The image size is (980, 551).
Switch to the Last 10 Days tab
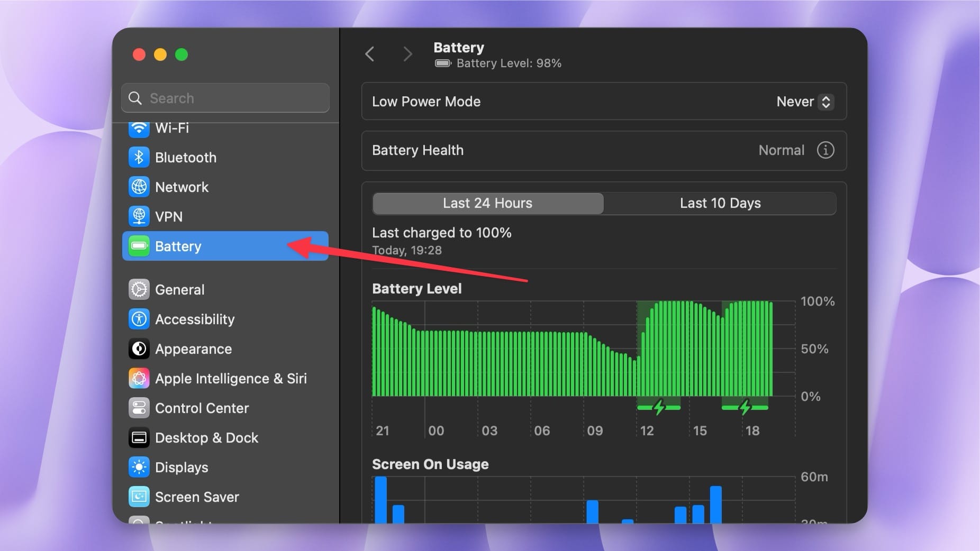click(720, 203)
